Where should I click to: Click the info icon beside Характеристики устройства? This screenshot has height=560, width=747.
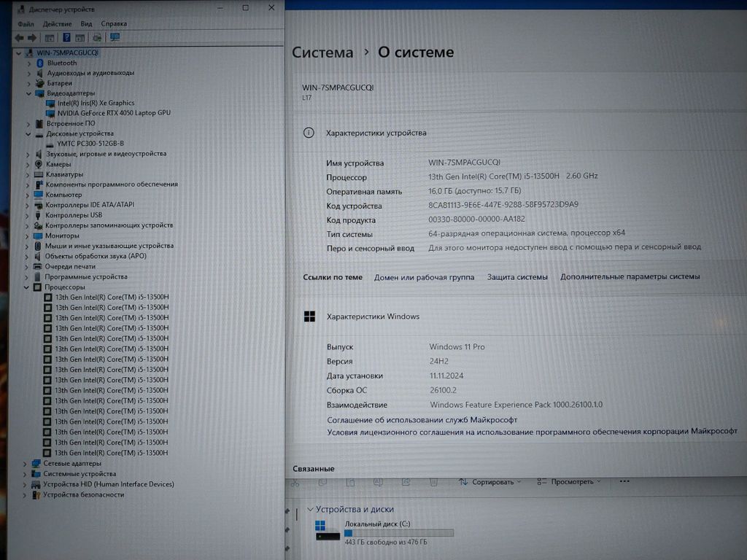coord(309,133)
